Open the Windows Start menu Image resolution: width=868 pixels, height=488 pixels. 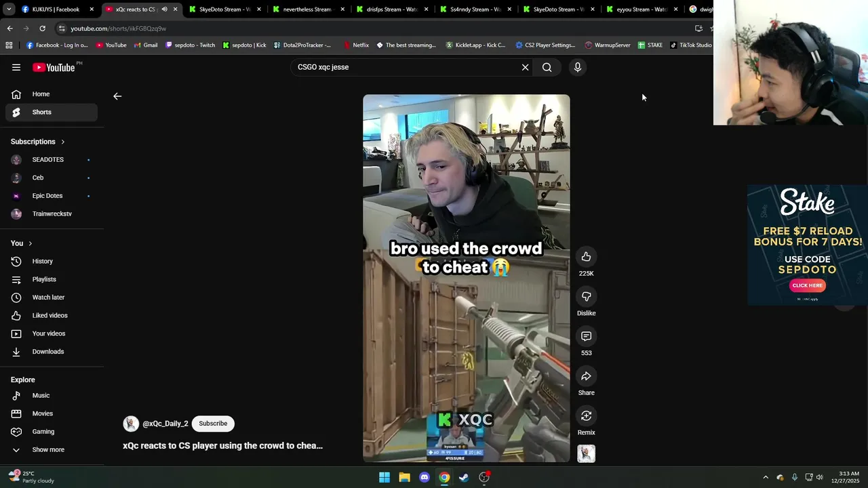(384, 477)
